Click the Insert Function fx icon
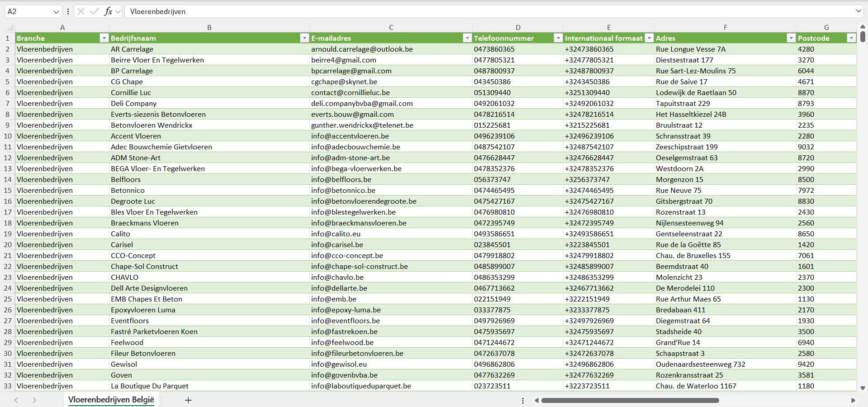The height and width of the screenshot is (407, 868). pyautogui.click(x=108, y=11)
